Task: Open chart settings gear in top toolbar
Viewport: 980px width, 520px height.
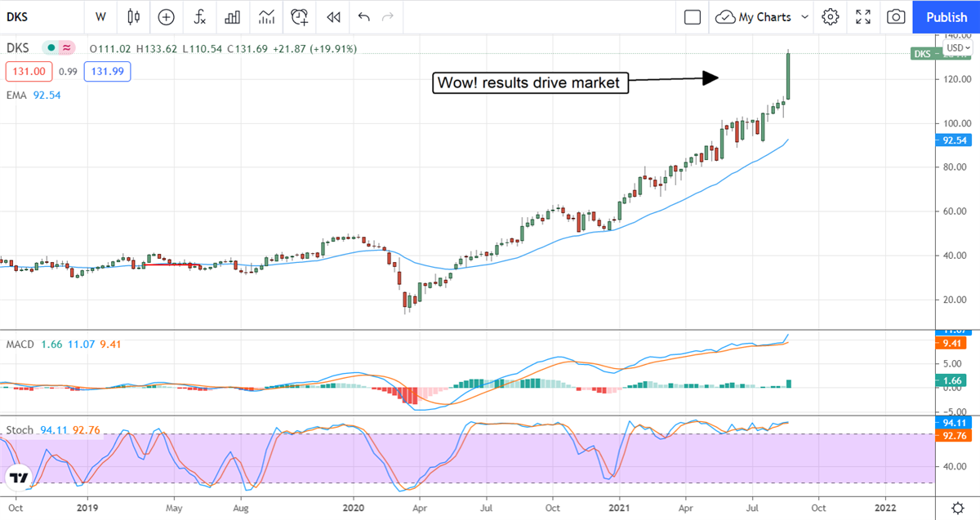Action: tap(831, 16)
